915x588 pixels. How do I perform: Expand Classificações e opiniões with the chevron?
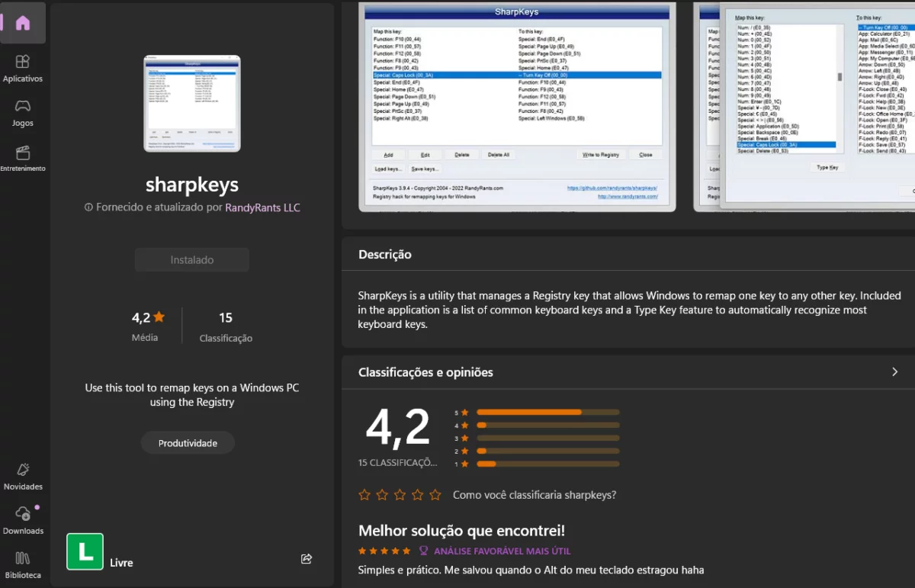click(x=895, y=372)
